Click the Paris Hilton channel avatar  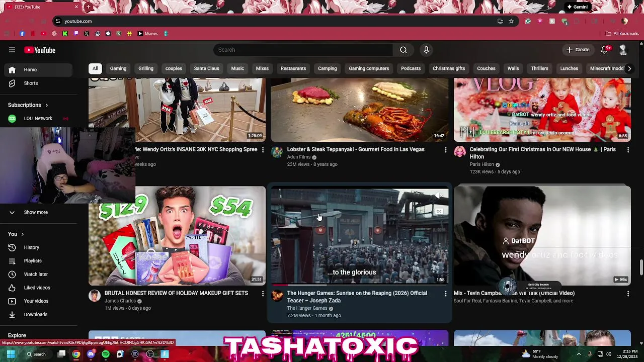[x=460, y=152]
